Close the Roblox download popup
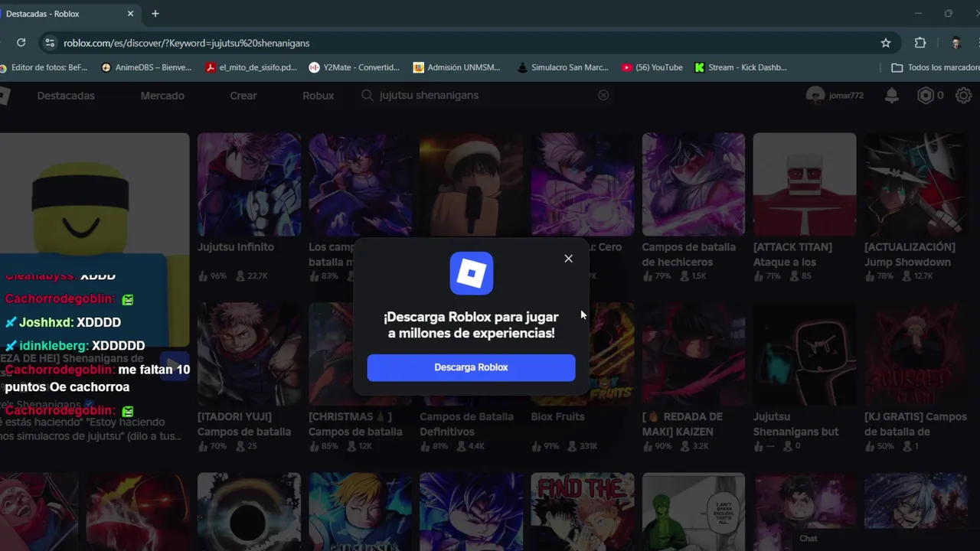Image resolution: width=980 pixels, height=551 pixels. (568, 259)
